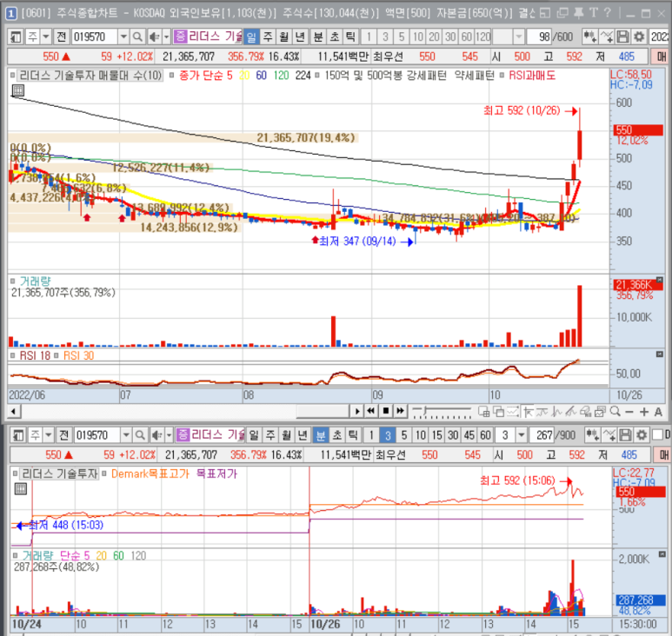The width and height of the screenshot is (672, 636).
Task: Zoom out chart with minus icon
Action: (629, 412)
